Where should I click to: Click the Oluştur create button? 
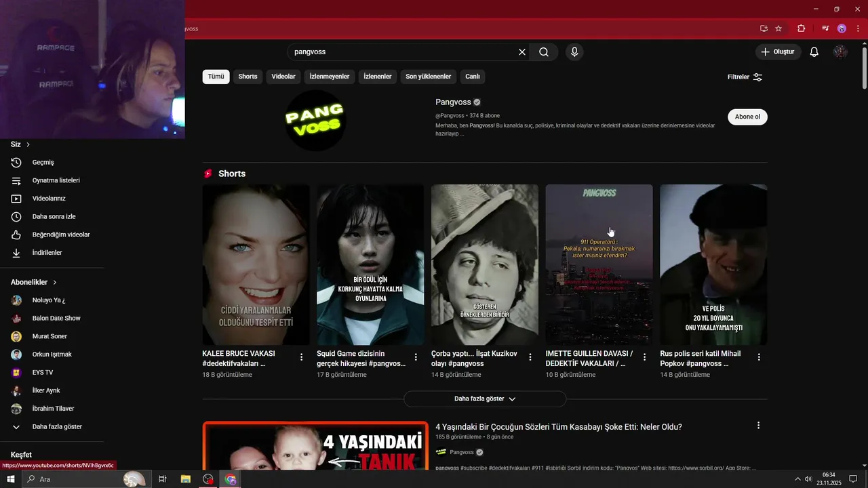(x=778, y=52)
